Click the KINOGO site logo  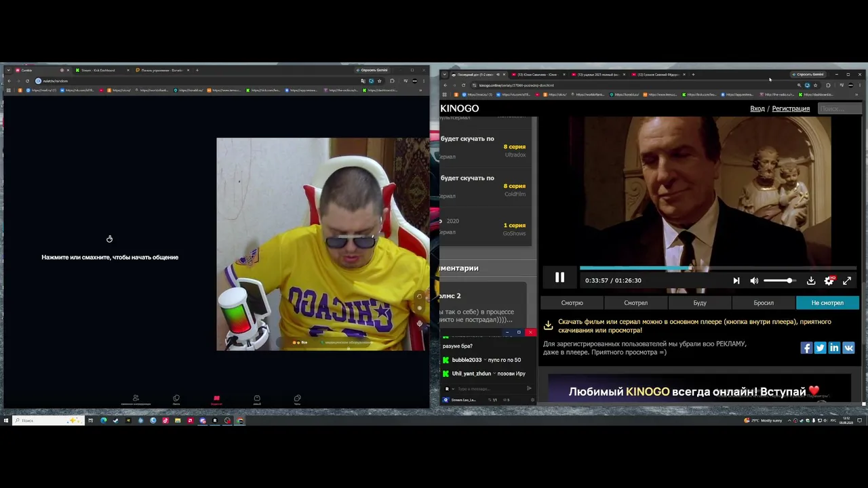(460, 108)
